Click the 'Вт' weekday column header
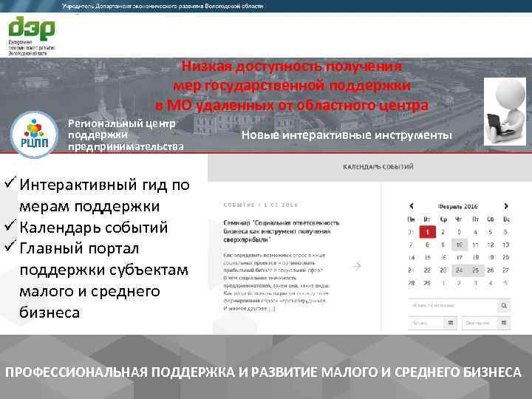This screenshot has height=399, width=532. pos(427,219)
